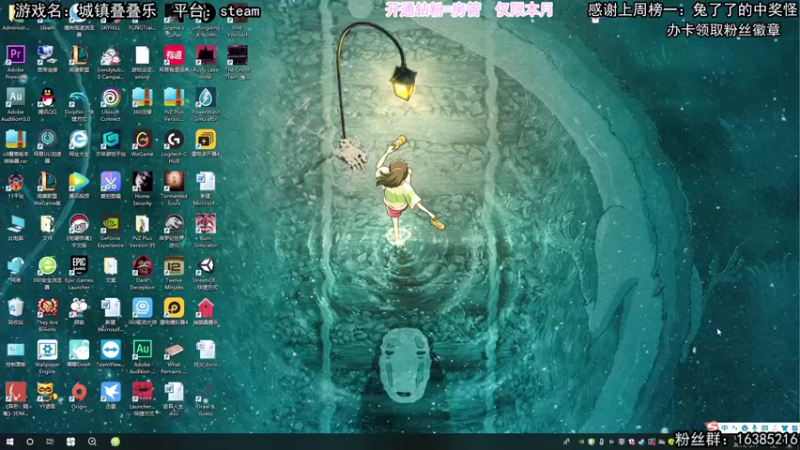This screenshot has width=800, height=450.
Task: Open Task View on the taskbar
Action: [x=49, y=441]
